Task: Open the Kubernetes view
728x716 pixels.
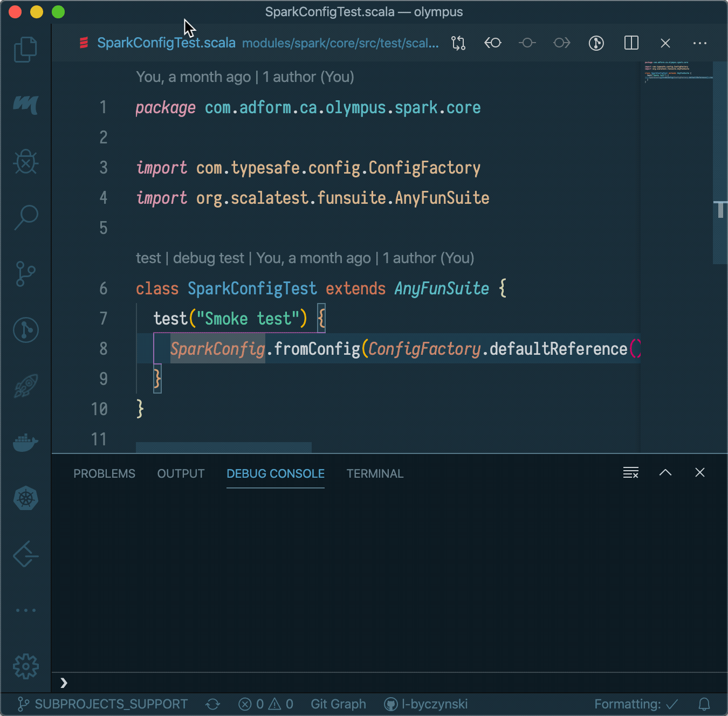Action: (x=25, y=498)
